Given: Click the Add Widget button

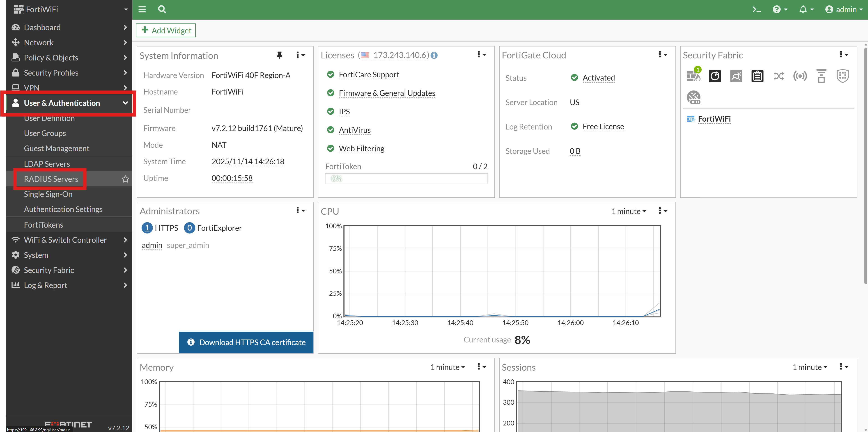Looking at the screenshot, I should pos(165,30).
